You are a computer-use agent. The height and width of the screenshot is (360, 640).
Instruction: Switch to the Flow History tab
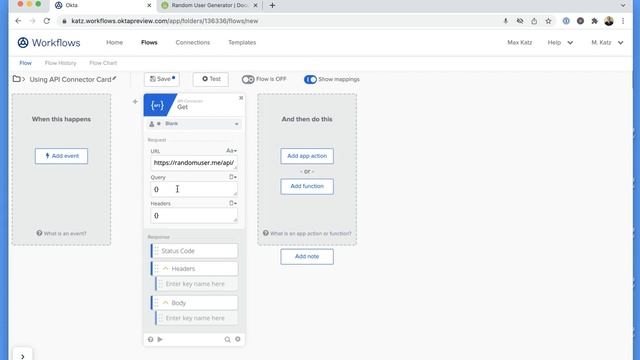(x=60, y=63)
